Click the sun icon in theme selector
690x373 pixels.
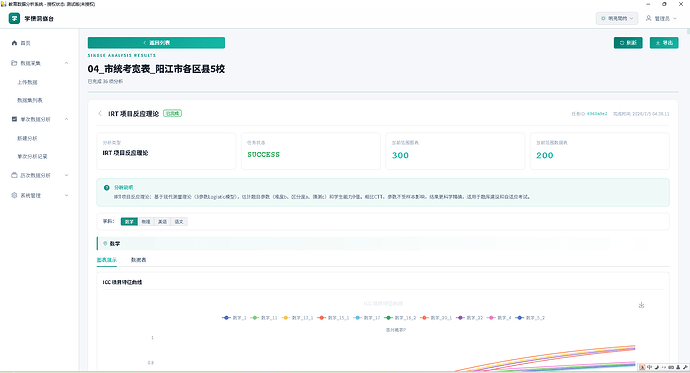coord(603,18)
